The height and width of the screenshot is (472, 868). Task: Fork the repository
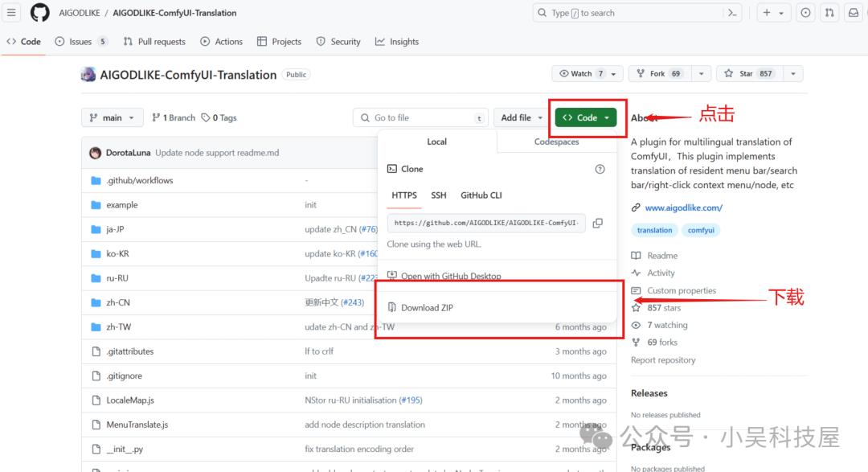pyautogui.click(x=659, y=74)
